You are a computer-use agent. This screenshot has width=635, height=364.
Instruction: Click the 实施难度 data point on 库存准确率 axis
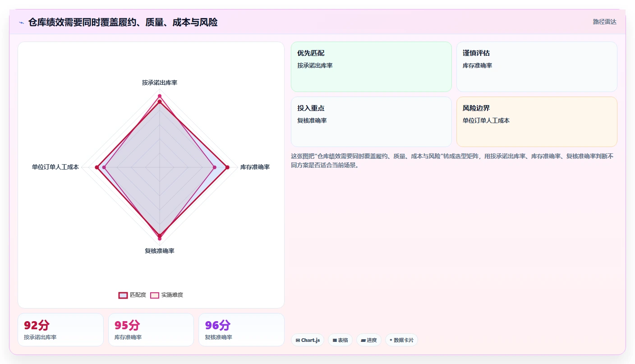click(x=214, y=167)
